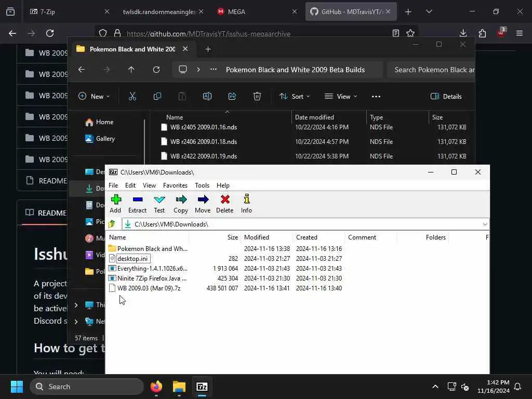
Task: Open See more options in File Explorer
Action: 376,96
